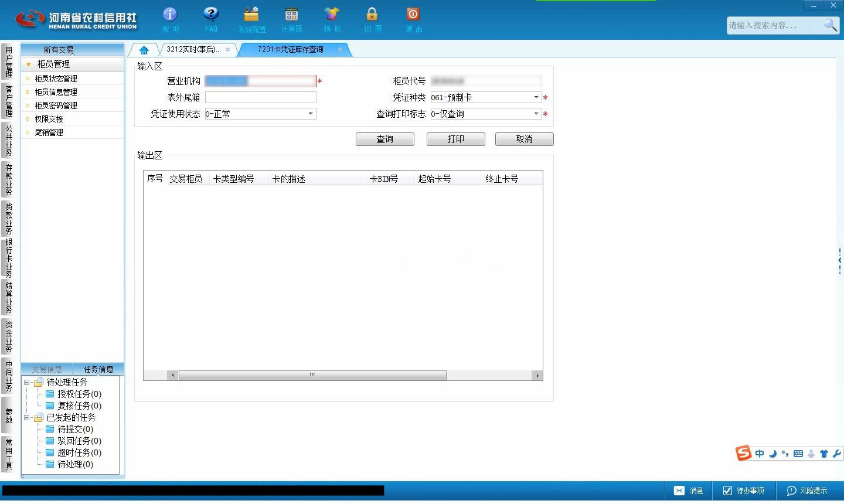Open the 存款业务 side tab
This screenshot has width=844, height=504.
tap(8, 179)
